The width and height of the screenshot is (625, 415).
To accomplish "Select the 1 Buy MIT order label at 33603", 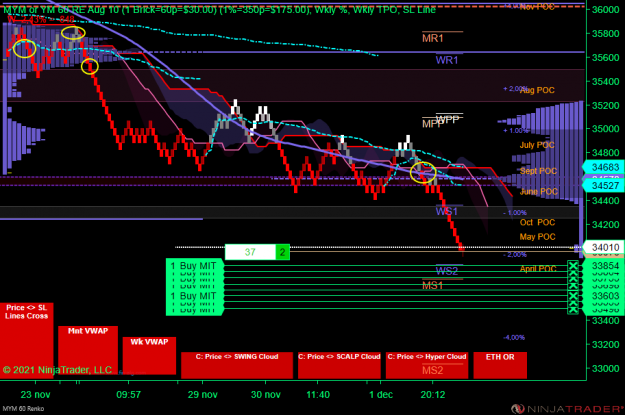I will [195, 296].
